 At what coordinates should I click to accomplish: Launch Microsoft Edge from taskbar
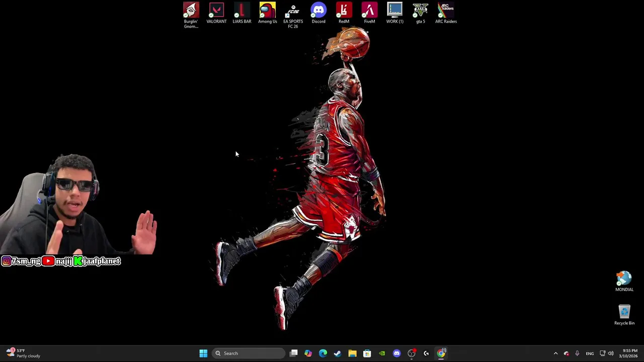[x=323, y=353]
